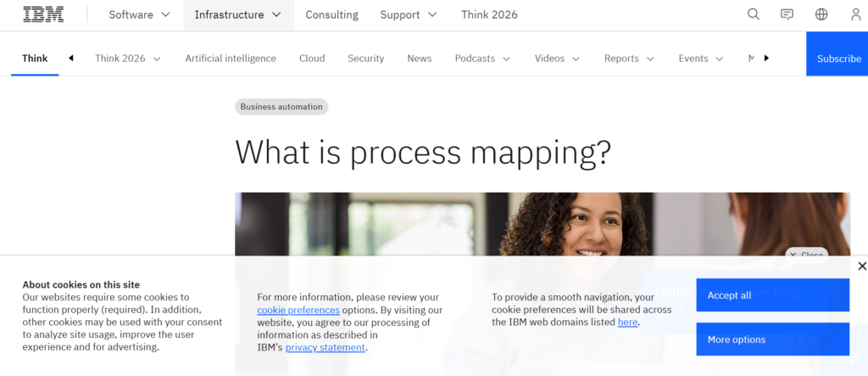The height and width of the screenshot is (376, 868).
Task: Dismiss the cookie banner with X
Action: point(861,267)
